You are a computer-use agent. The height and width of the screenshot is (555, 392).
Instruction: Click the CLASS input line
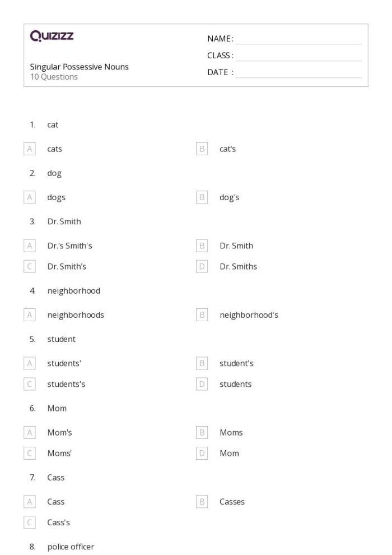298,55
